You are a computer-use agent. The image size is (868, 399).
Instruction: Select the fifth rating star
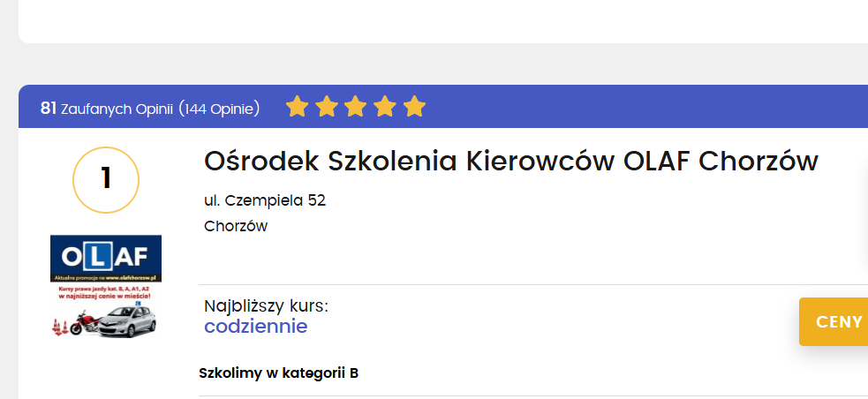[x=414, y=108]
